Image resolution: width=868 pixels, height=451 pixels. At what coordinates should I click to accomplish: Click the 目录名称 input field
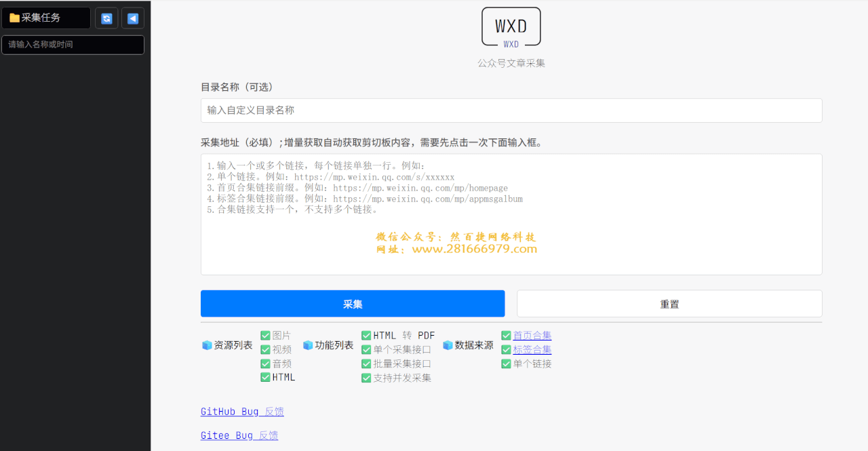tap(511, 110)
